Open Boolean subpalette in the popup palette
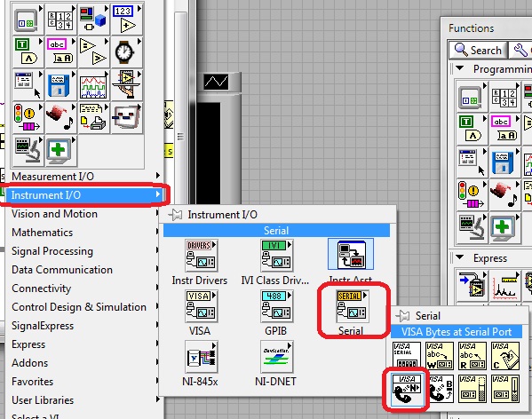The height and width of the screenshot is (419, 532). pyautogui.click(x=28, y=51)
